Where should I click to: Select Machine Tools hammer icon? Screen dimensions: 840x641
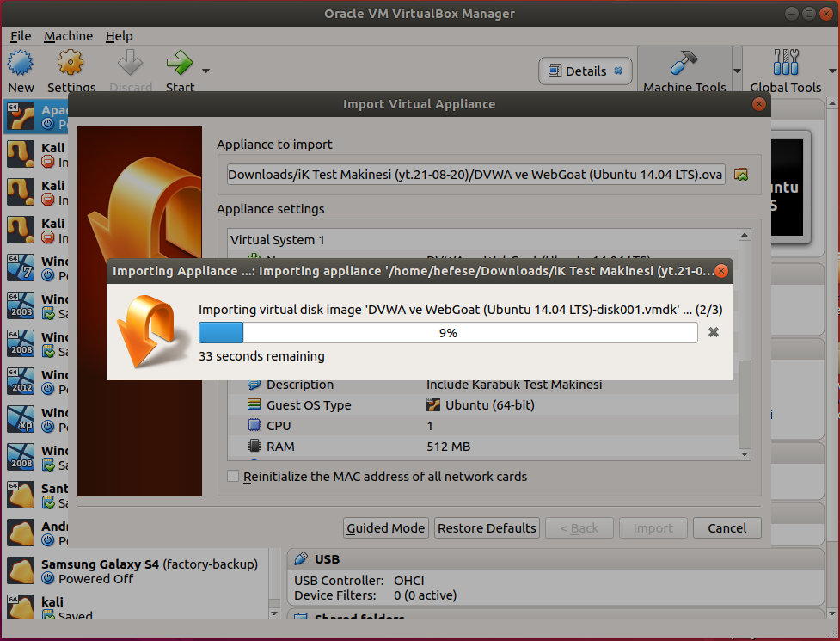[x=684, y=63]
